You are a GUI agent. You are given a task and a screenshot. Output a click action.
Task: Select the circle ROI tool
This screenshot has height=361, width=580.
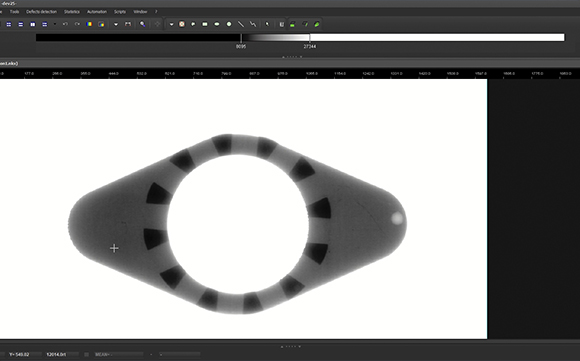click(x=229, y=24)
